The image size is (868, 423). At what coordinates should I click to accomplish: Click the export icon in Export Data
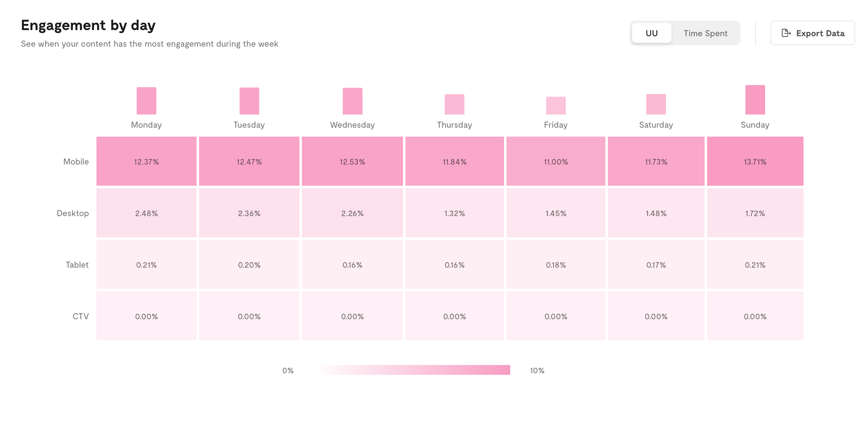coord(786,33)
